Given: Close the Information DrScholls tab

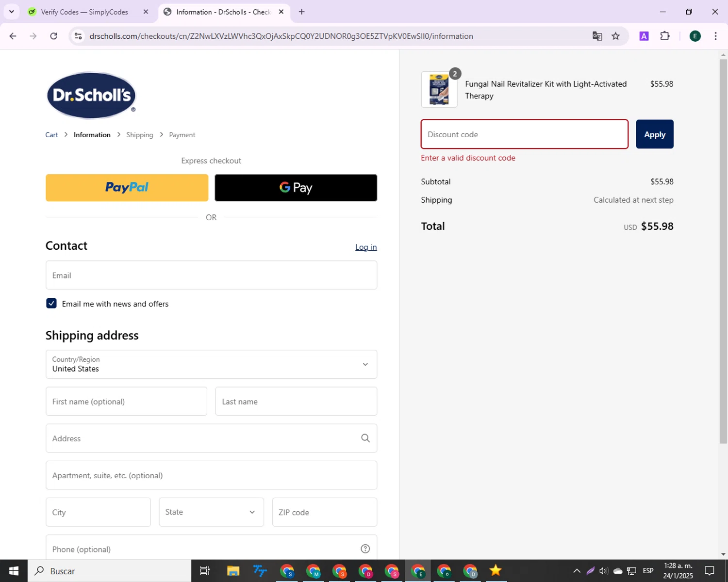Looking at the screenshot, I should tap(281, 12).
